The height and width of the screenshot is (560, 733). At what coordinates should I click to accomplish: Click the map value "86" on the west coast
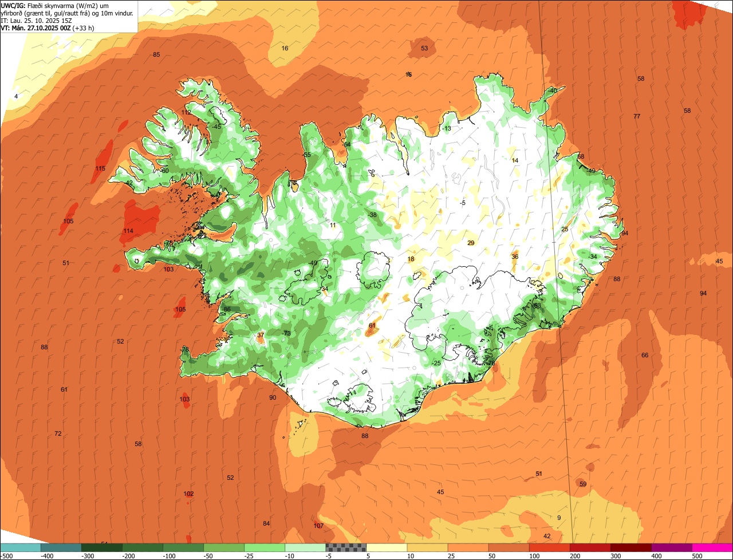pyautogui.click(x=227, y=309)
